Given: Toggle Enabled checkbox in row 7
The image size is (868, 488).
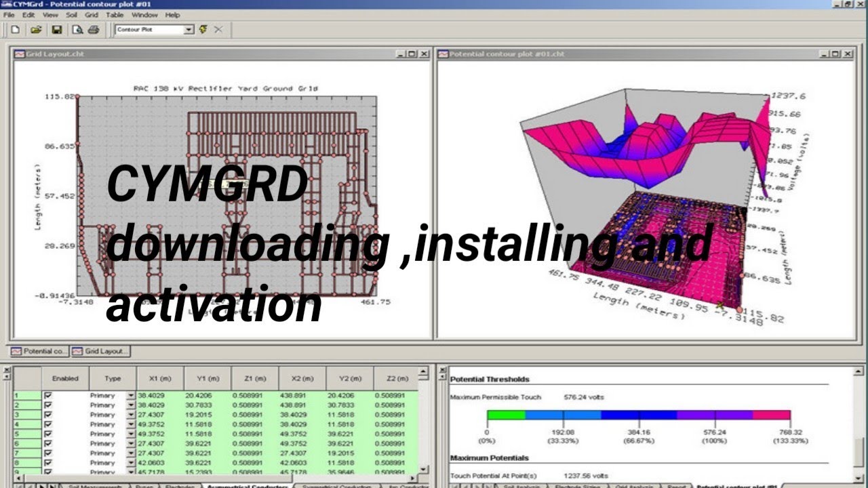Looking at the screenshot, I should [47, 453].
